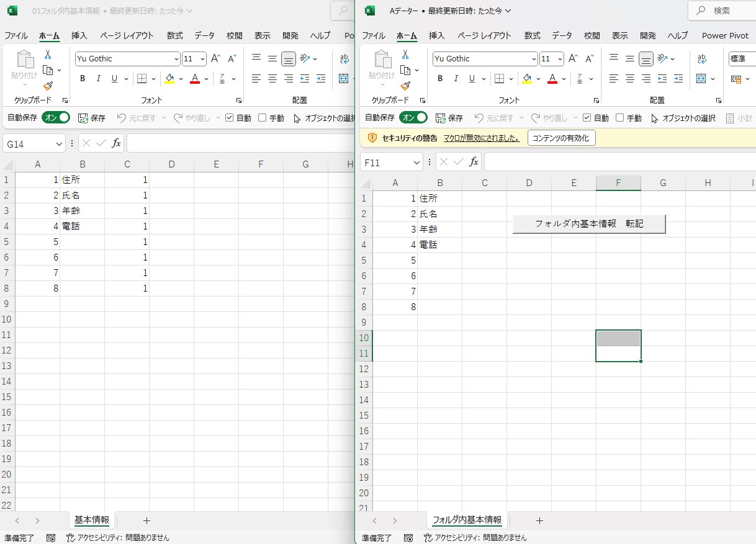Click the フォルダ内基本情報 転記 button
This screenshot has width=756, height=544.
589,224
